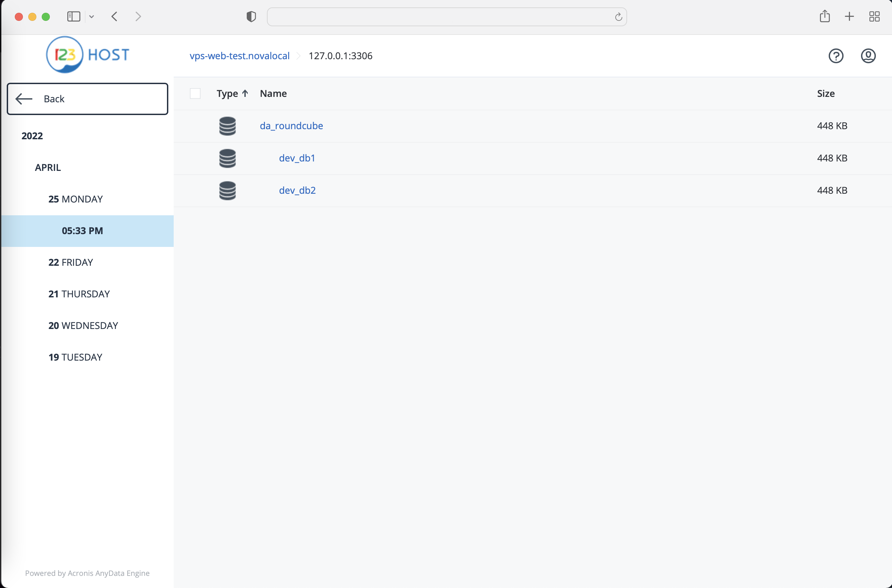The height and width of the screenshot is (588, 892).
Task: Go to vps-web-test.novalocal breadcrumb
Action: coord(239,56)
